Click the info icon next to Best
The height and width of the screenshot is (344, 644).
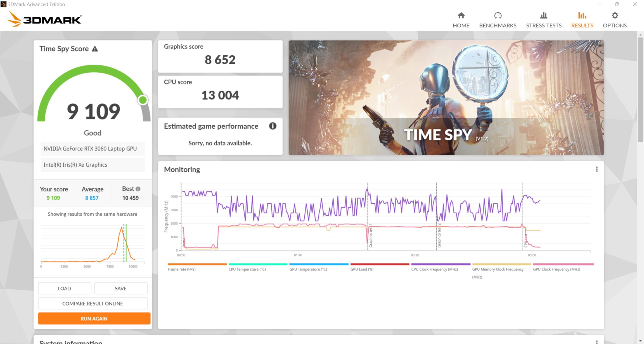click(138, 189)
